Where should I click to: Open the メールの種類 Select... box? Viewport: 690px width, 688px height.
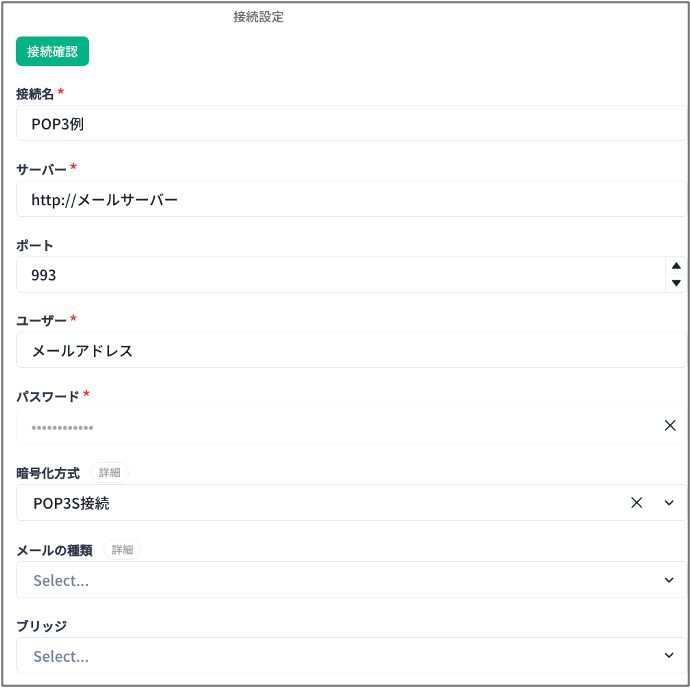click(x=330, y=580)
